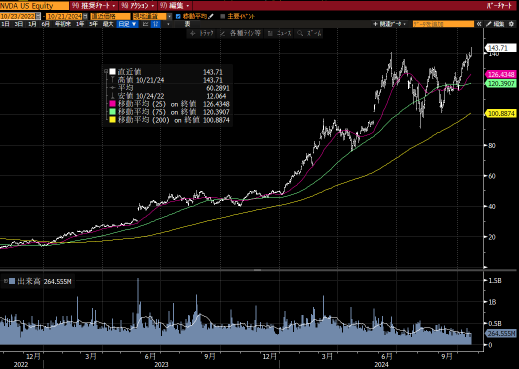Viewport: 519px width, 369px height.
Task: Click the crosshair icon of the トラック tool
Action: coord(193,33)
